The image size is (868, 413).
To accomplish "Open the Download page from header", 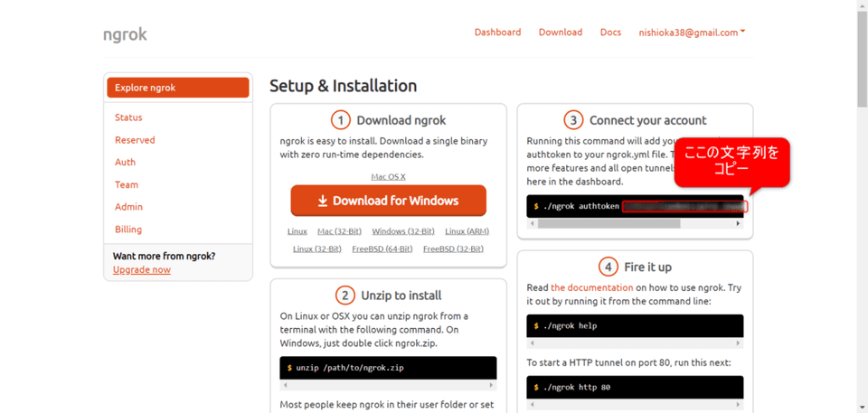I will click(561, 33).
